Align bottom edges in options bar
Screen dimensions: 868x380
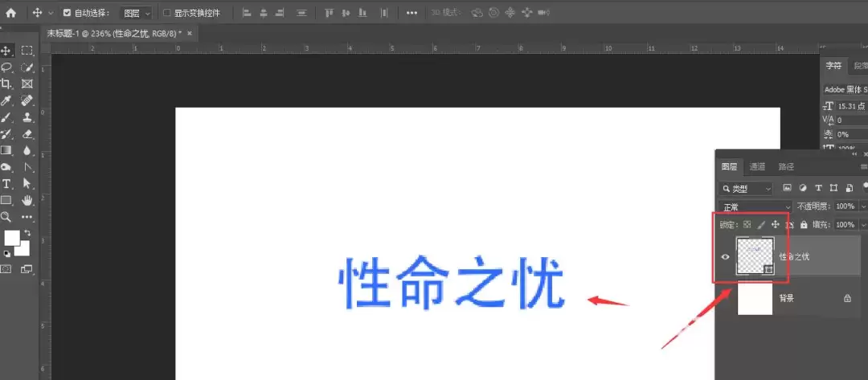pos(362,13)
